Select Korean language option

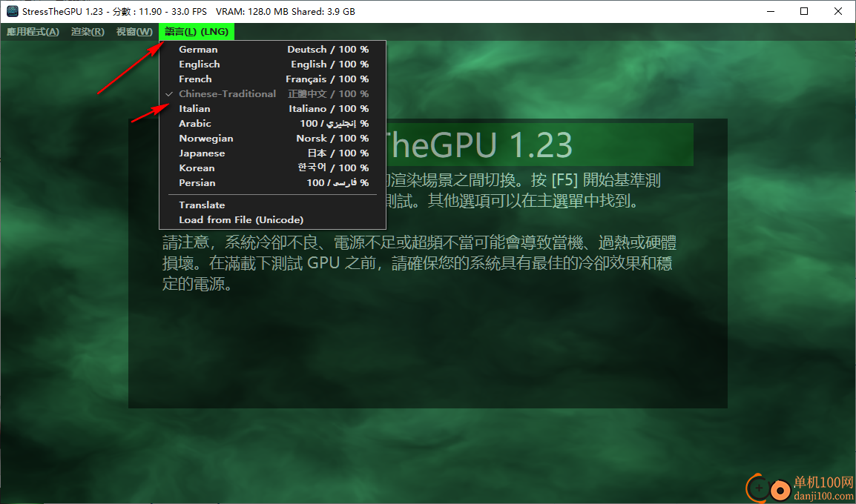pyautogui.click(x=272, y=168)
